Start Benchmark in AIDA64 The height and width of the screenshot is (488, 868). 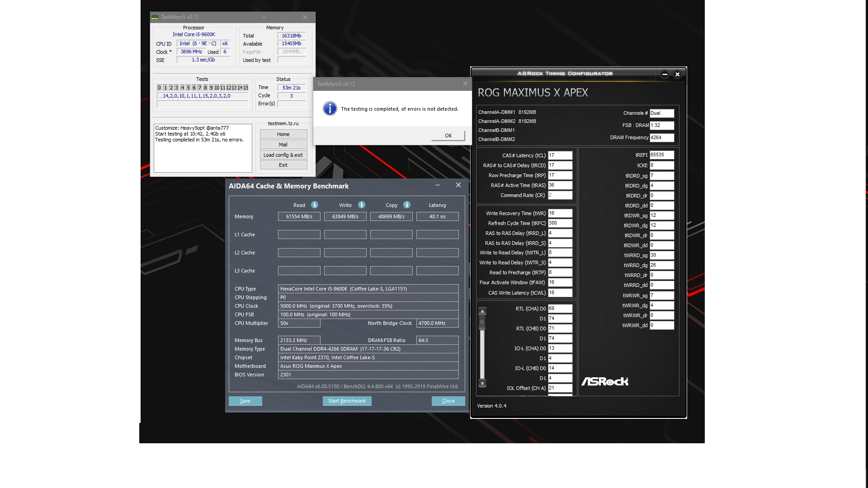[347, 401]
